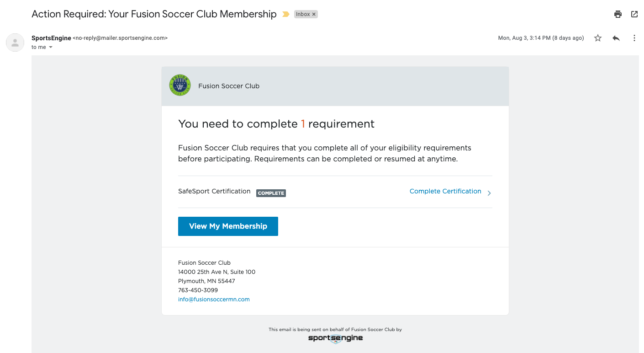
Task: Click the SportsEngine sender name
Action: coord(51,38)
